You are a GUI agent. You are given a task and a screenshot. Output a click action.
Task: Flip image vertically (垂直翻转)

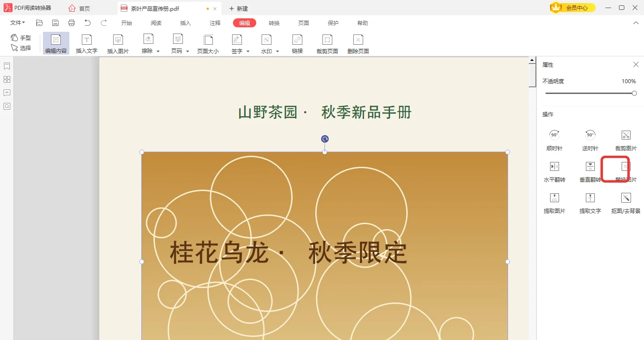590,172
